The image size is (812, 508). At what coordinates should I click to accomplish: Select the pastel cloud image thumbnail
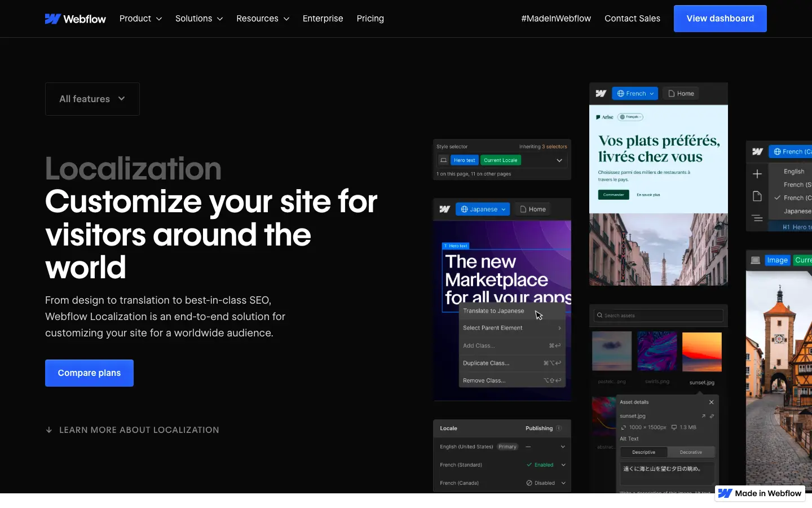coord(612,351)
